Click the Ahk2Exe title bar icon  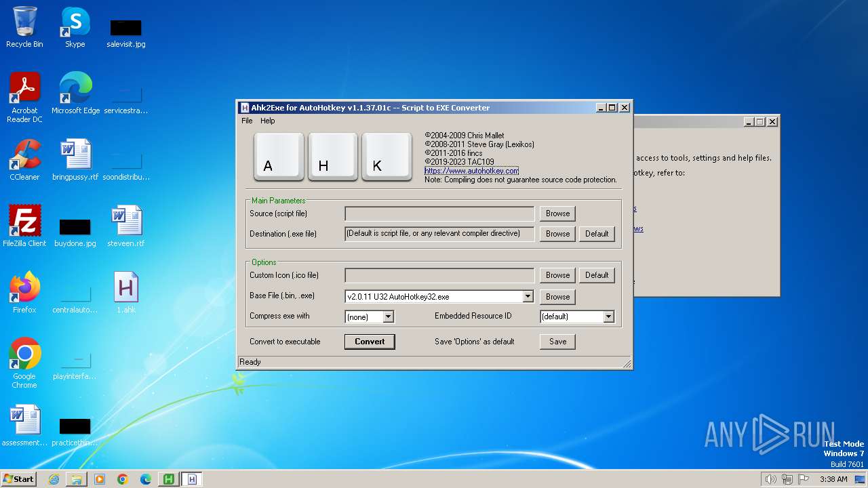pos(245,108)
